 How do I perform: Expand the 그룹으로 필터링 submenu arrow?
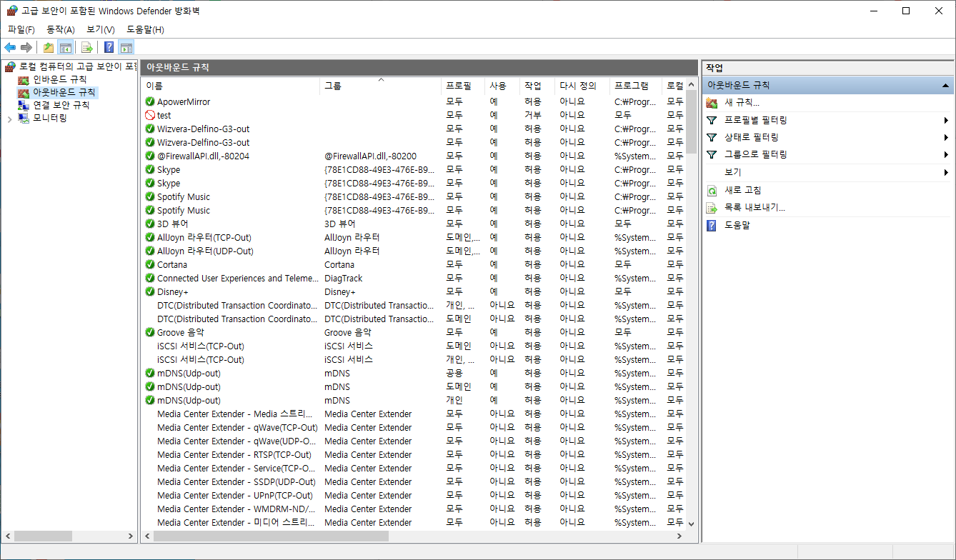[x=946, y=154]
